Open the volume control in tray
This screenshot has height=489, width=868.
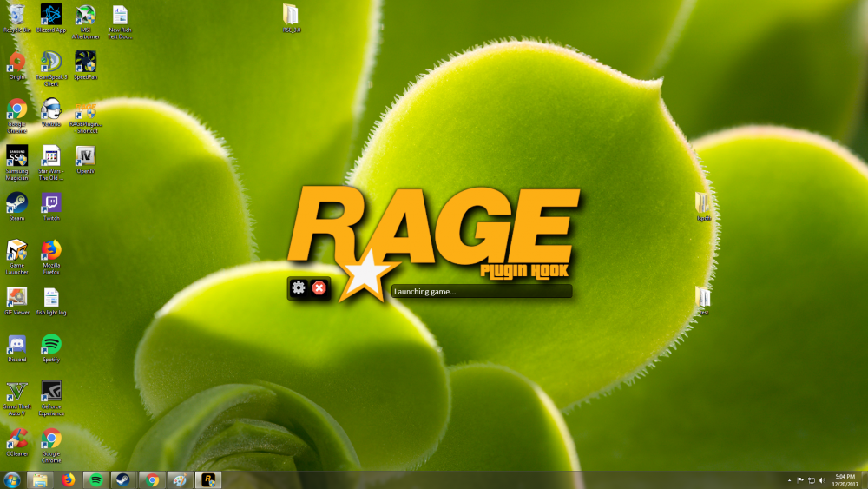822,480
